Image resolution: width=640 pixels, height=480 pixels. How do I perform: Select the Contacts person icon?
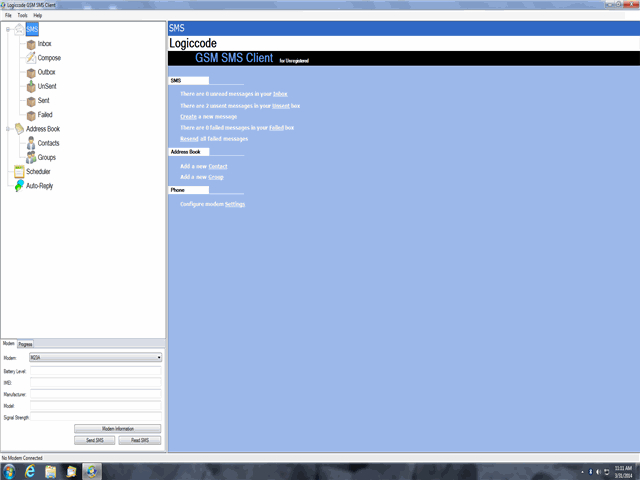tap(30, 143)
